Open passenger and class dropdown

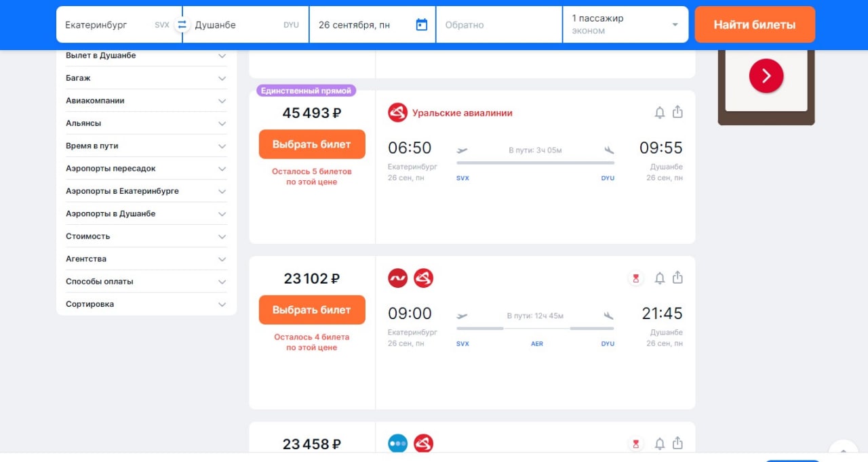pos(625,25)
